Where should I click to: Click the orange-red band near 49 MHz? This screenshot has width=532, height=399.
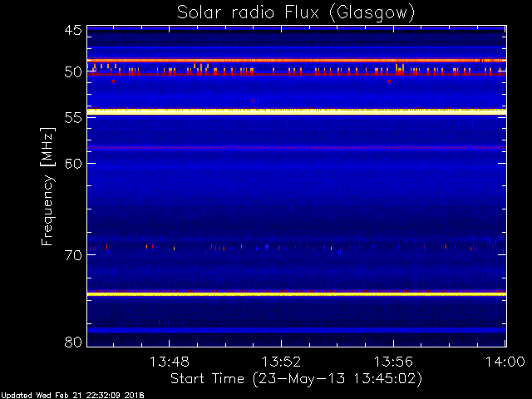point(297,61)
